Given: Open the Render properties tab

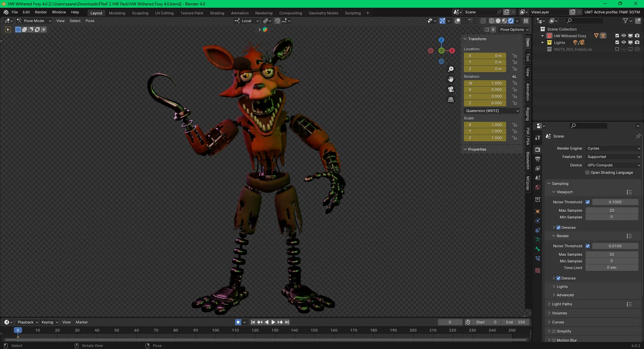Looking at the screenshot, I should [x=538, y=150].
